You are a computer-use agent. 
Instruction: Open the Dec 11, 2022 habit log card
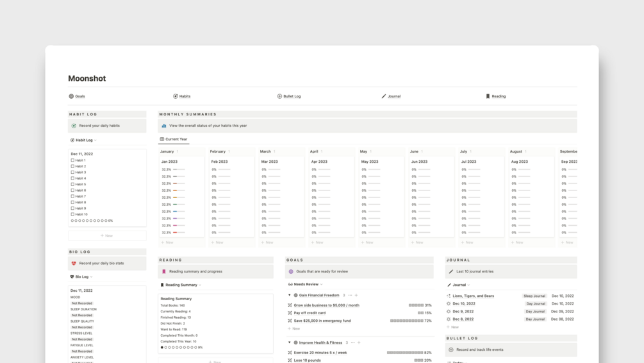pyautogui.click(x=107, y=187)
